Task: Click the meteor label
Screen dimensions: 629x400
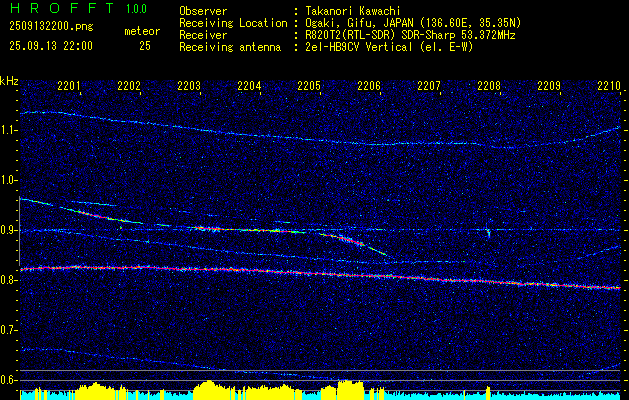Action: click(x=142, y=31)
